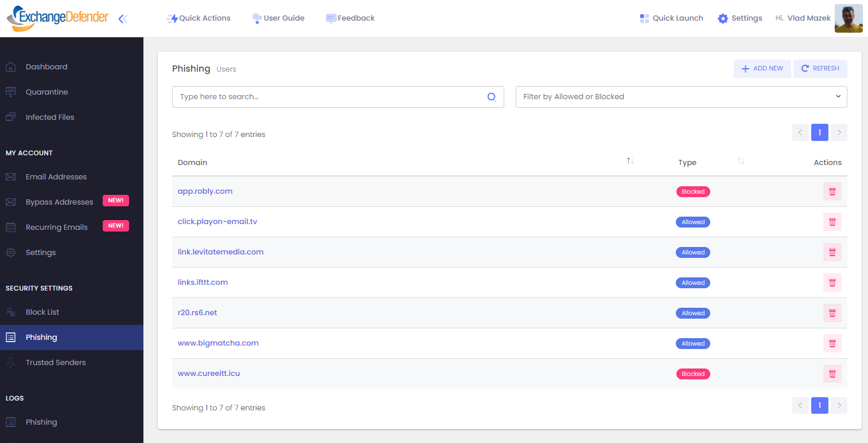Image resolution: width=868 pixels, height=443 pixels.
Task: Open the Filter by Allowed or Blocked dropdown
Action: pos(680,96)
